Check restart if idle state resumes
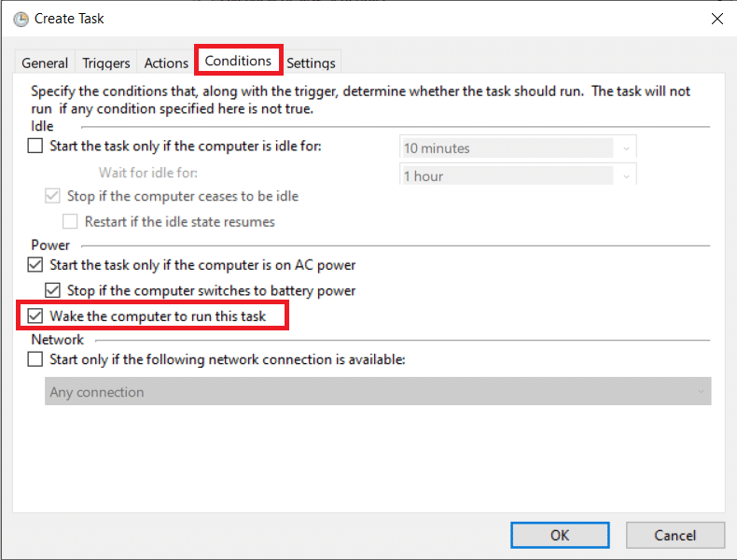 [70, 222]
